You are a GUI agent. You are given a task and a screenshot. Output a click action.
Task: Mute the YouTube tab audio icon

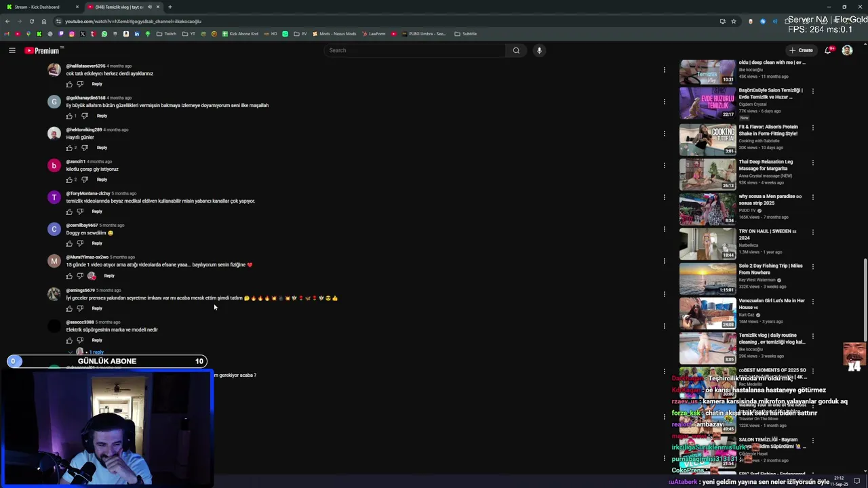pyautogui.click(x=149, y=7)
